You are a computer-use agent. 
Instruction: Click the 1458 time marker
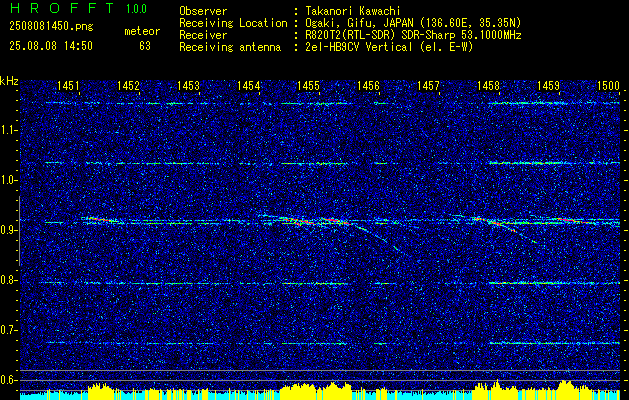pos(489,85)
